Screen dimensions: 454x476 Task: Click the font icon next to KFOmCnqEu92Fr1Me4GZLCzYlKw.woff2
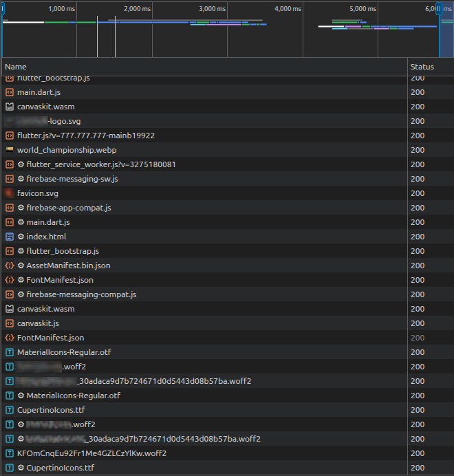pos(10,453)
